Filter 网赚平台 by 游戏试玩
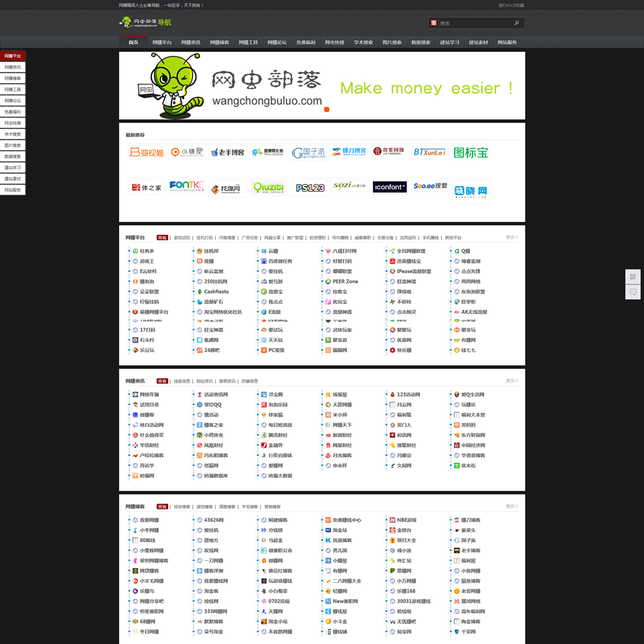 coord(182,238)
